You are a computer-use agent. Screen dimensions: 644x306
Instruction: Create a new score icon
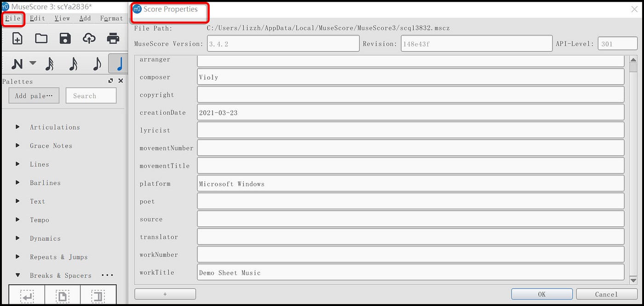click(17, 38)
